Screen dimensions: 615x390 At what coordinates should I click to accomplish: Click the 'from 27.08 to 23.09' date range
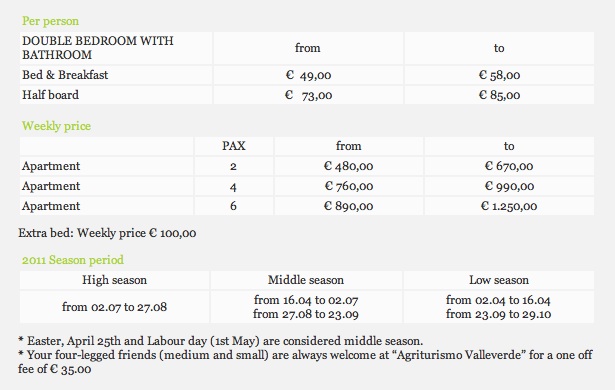point(306,314)
